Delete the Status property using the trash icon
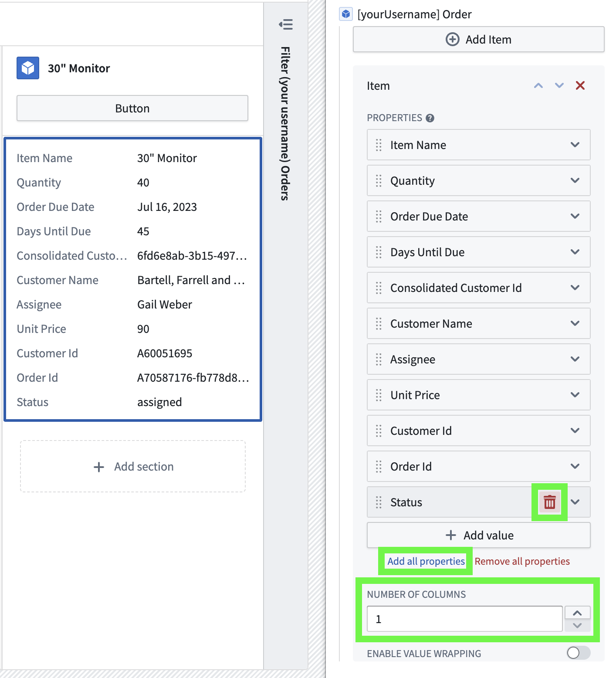 pyautogui.click(x=549, y=502)
